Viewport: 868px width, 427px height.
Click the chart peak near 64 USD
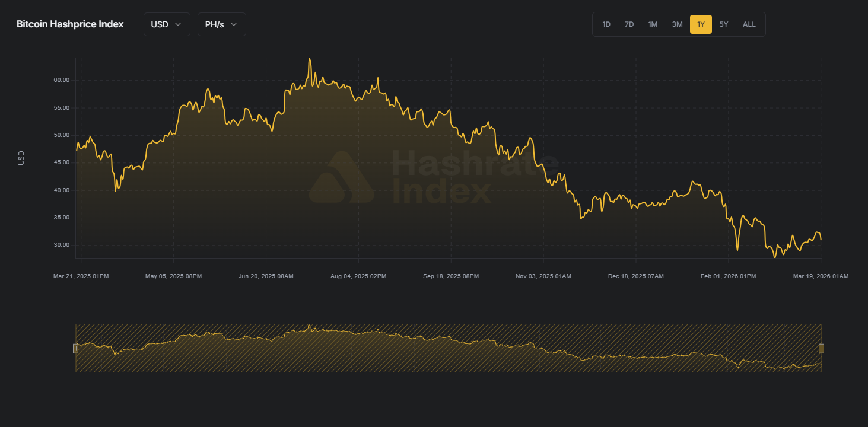(x=309, y=59)
